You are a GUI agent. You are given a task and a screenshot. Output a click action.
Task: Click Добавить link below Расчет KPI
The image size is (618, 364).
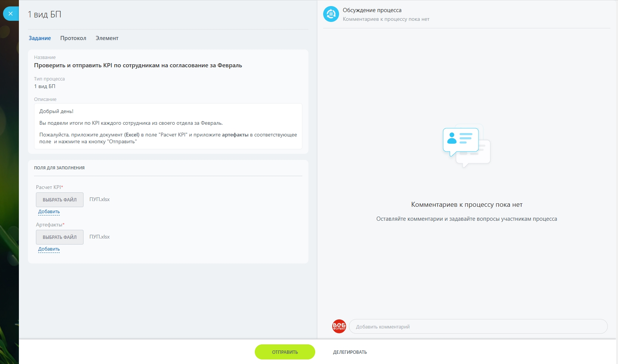click(49, 212)
